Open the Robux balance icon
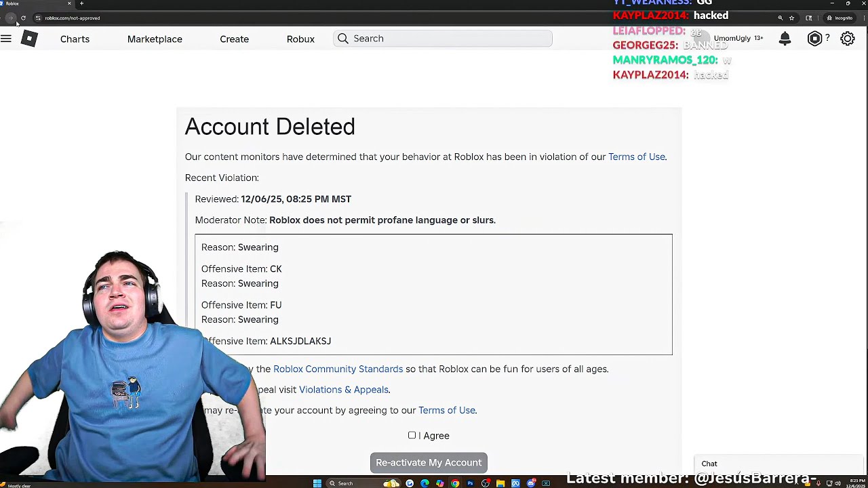Image resolution: width=868 pixels, height=488 pixels. tap(814, 39)
